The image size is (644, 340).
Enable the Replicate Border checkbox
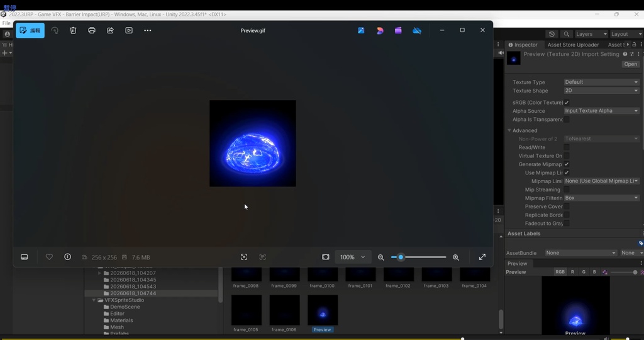(567, 215)
